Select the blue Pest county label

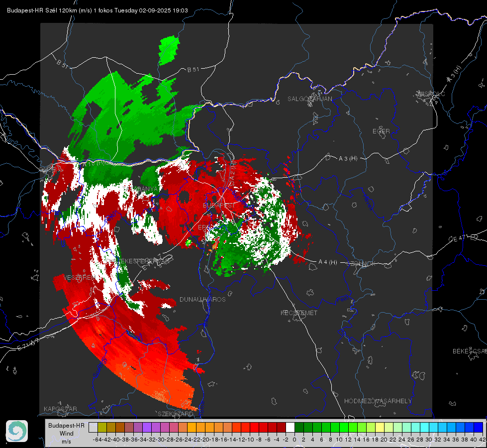pos(342,300)
